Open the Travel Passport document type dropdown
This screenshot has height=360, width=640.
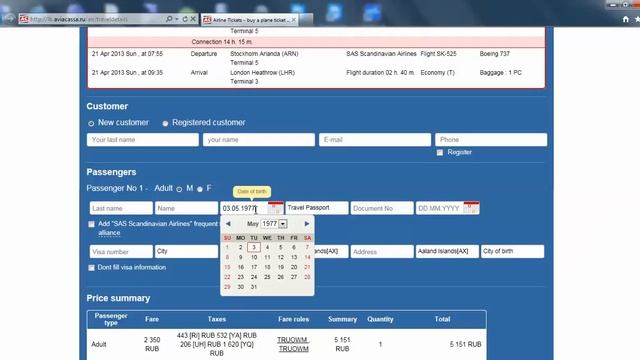tap(317, 208)
